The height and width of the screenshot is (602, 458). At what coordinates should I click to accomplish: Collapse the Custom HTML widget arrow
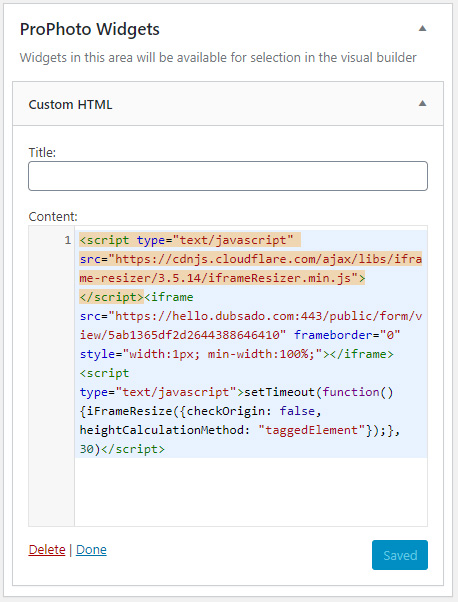(422, 103)
